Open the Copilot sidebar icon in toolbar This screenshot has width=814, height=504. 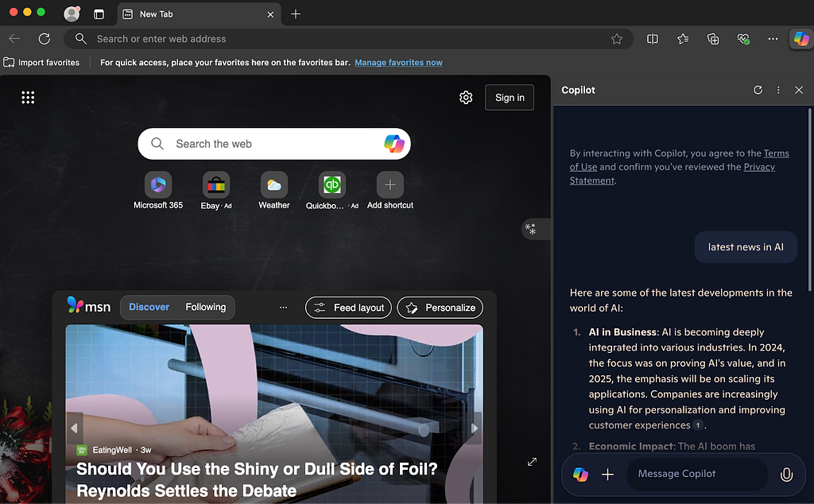point(801,39)
